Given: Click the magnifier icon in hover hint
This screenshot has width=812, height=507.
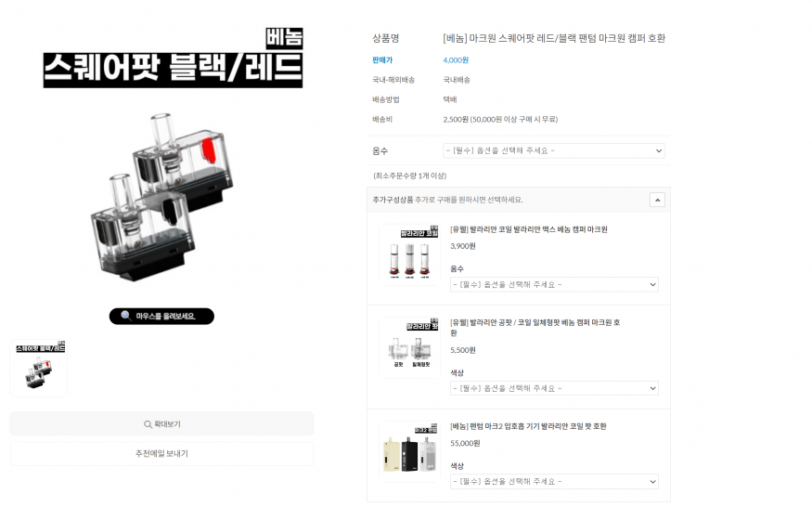Looking at the screenshot, I should coord(125,316).
